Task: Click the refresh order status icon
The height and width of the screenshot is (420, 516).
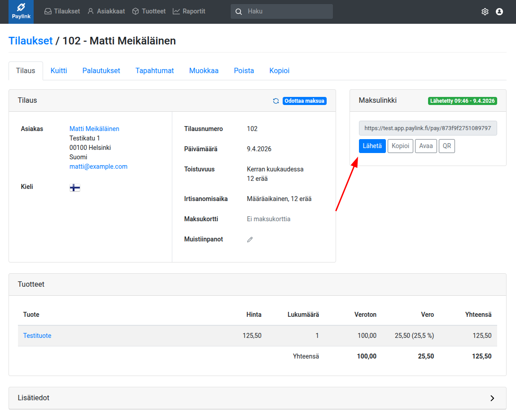Action: pyautogui.click(x=276, y=101)
